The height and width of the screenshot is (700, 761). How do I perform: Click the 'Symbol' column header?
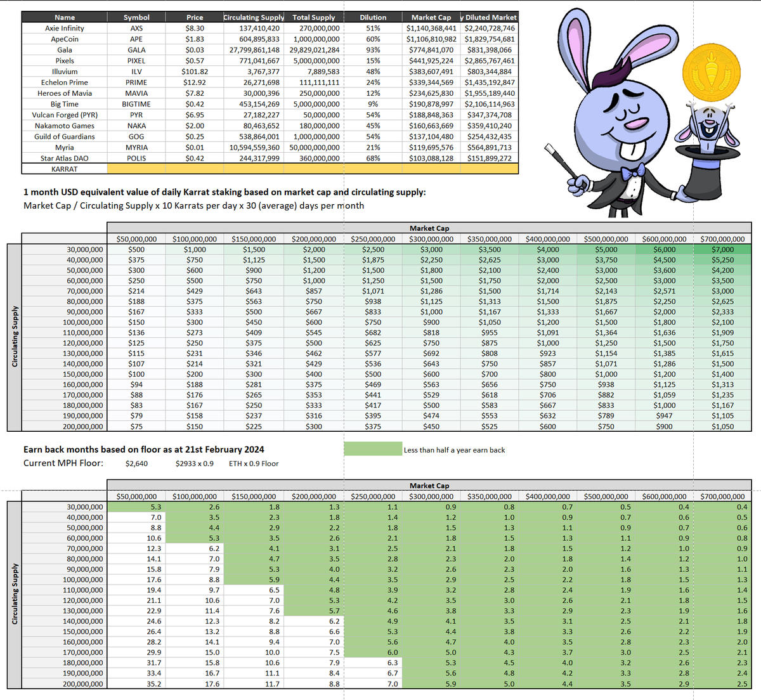136,17
